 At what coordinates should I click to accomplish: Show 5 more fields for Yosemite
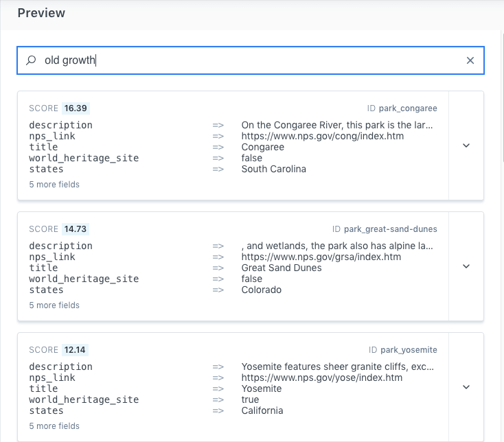(54, 426)
